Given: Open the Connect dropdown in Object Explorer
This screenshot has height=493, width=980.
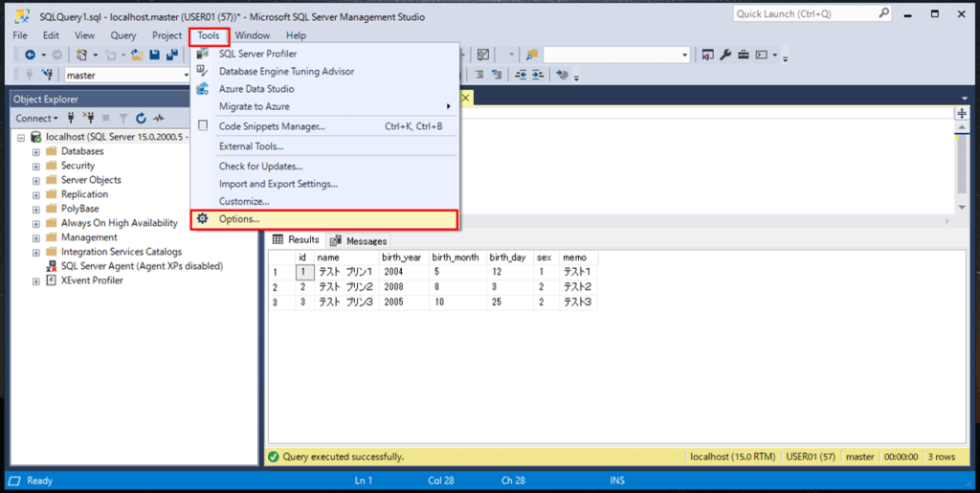Looking at the screenshot, I should pos(36,119).
